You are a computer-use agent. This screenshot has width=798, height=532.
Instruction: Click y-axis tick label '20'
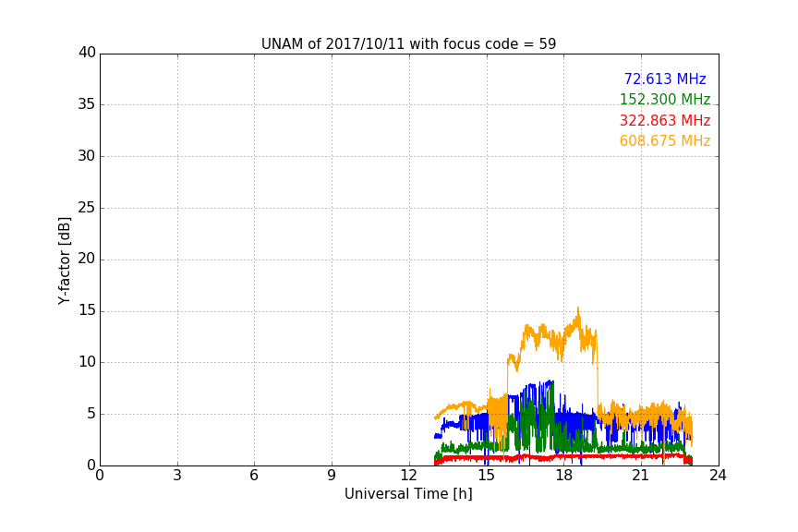tap(87, 260)
